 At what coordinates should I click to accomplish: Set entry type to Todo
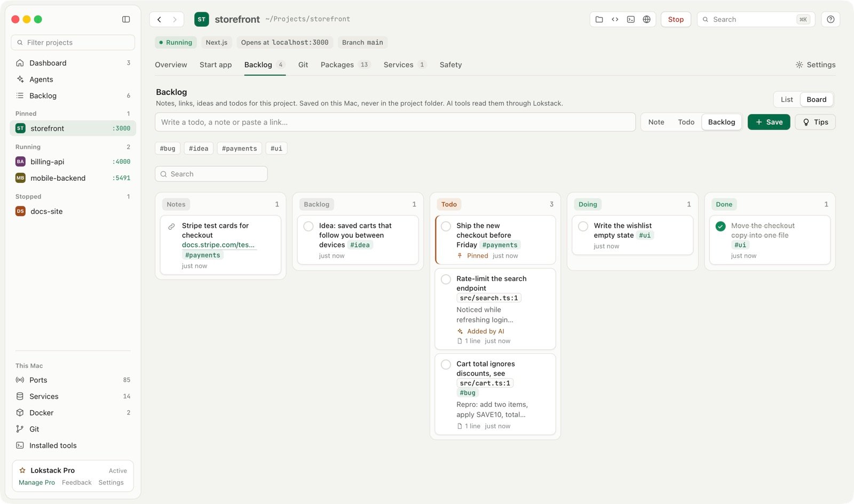click(x=686, y=122)
